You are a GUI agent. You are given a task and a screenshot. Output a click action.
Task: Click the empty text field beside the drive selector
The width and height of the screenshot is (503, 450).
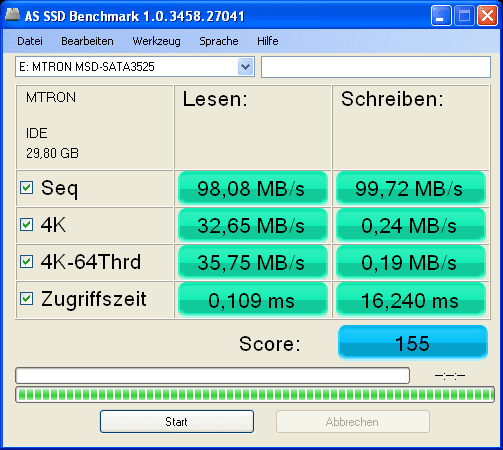[x=376, y=67]
